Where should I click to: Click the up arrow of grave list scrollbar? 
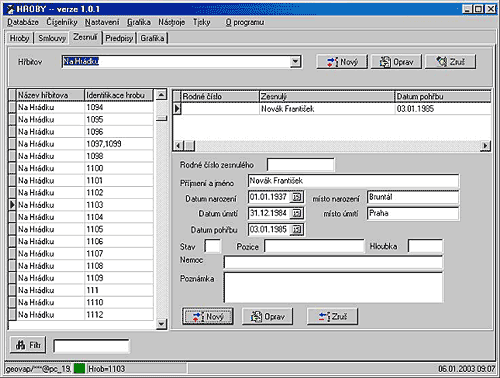click(x=161, y=95)
